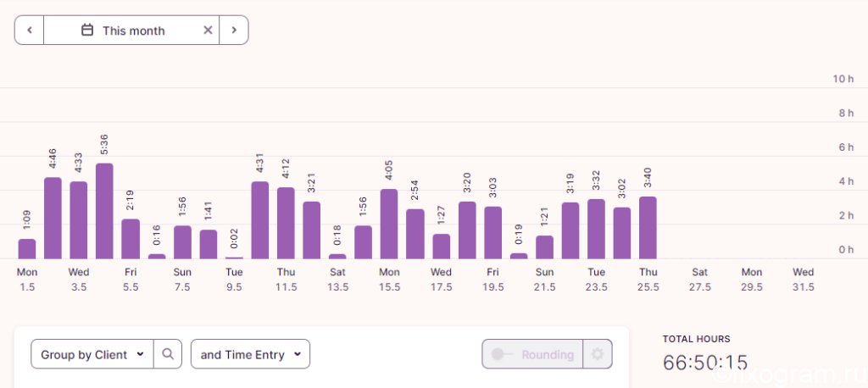Toggle the Rounding switch
Image resolution: width=868 pixels, height=388 pixels.
532,354
